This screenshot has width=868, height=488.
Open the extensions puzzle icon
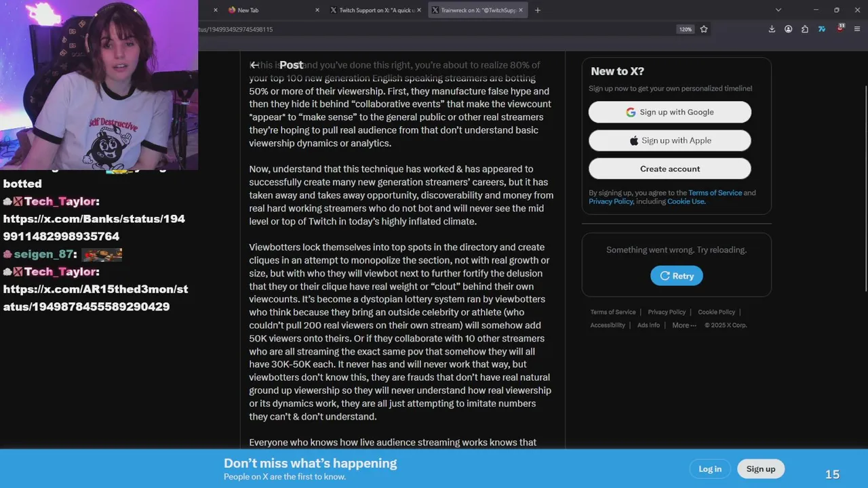[x=805, y=29]
